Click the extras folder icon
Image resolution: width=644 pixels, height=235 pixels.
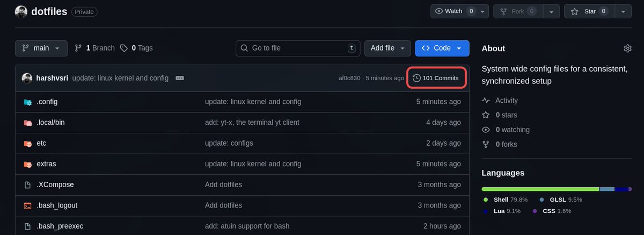(x=27, y=164)
